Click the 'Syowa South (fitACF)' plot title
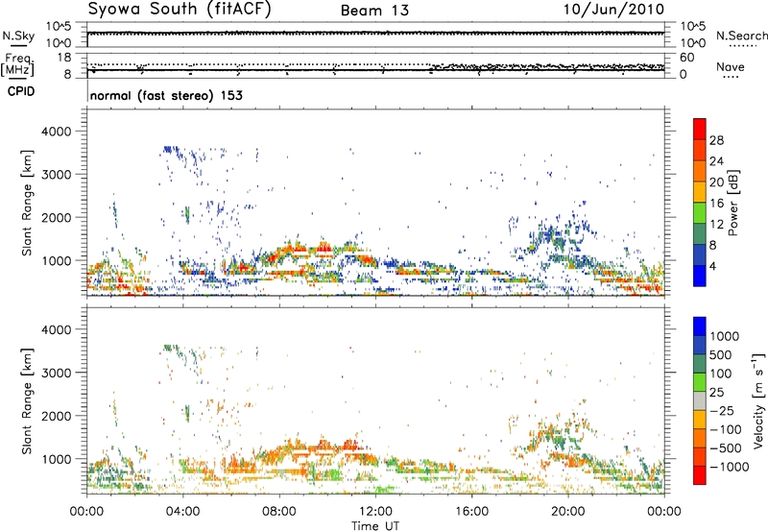 pos(180,10)
